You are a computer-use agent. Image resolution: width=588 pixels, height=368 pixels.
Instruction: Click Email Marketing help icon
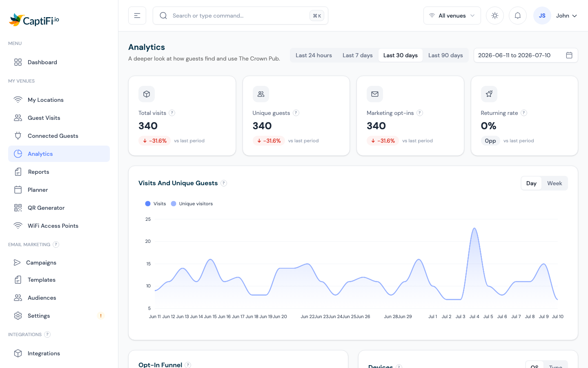click(56, 245)
